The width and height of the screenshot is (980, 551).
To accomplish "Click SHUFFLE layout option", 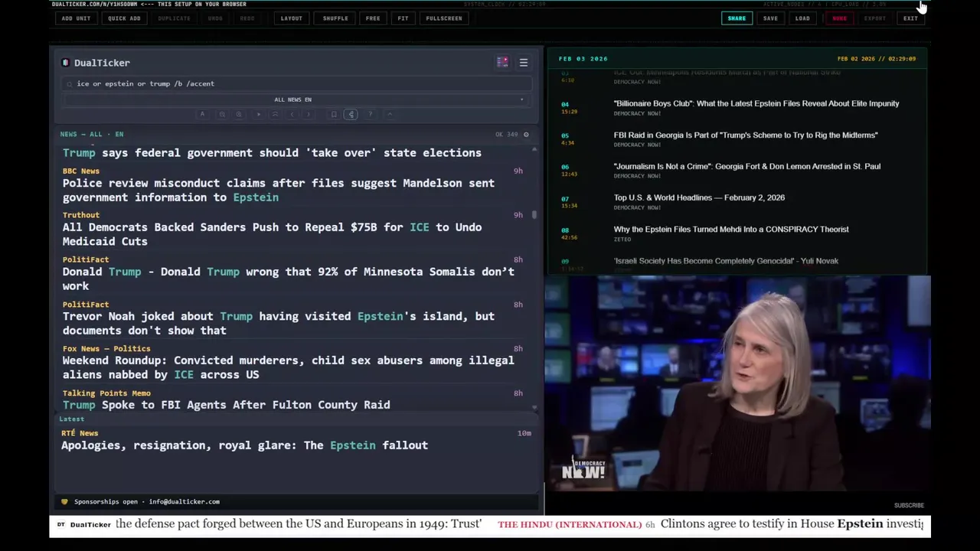I will pyautogui.click(x=335, y=18).
